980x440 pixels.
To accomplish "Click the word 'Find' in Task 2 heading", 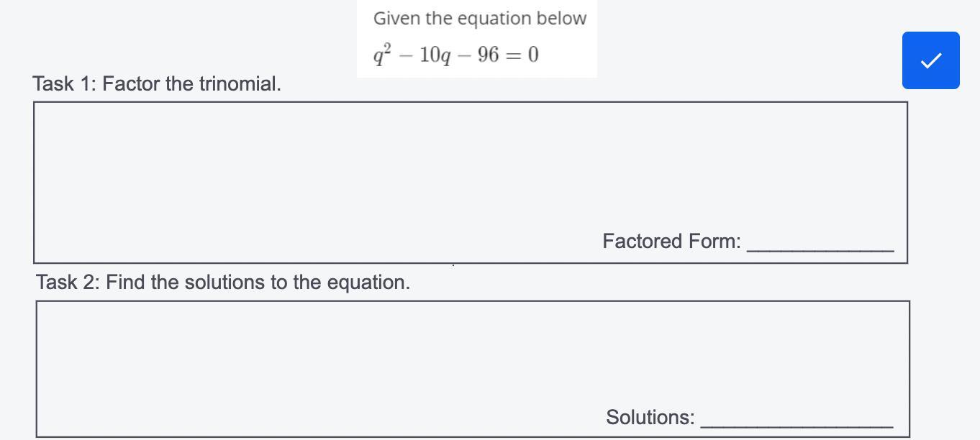I will coord(125,282).
